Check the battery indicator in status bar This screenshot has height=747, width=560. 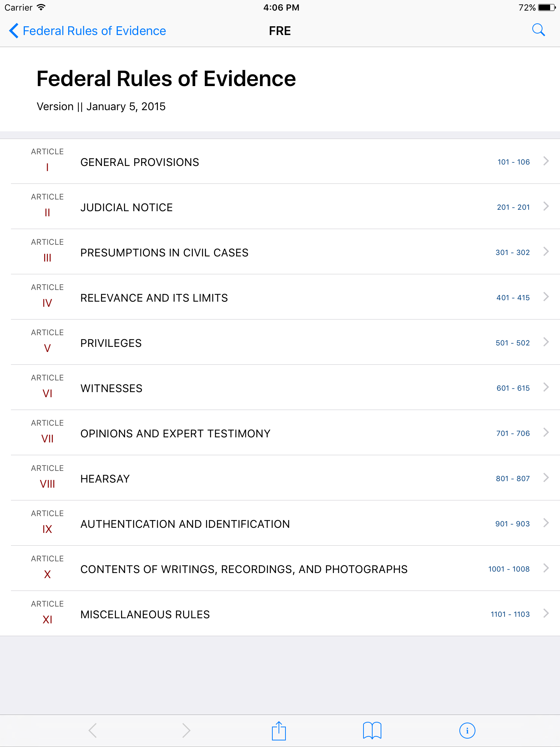[547, 8]
